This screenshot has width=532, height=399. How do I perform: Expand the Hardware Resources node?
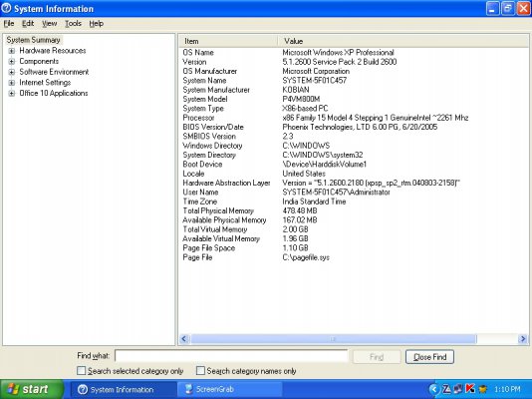pyautogui.click(x=12, y=51)
